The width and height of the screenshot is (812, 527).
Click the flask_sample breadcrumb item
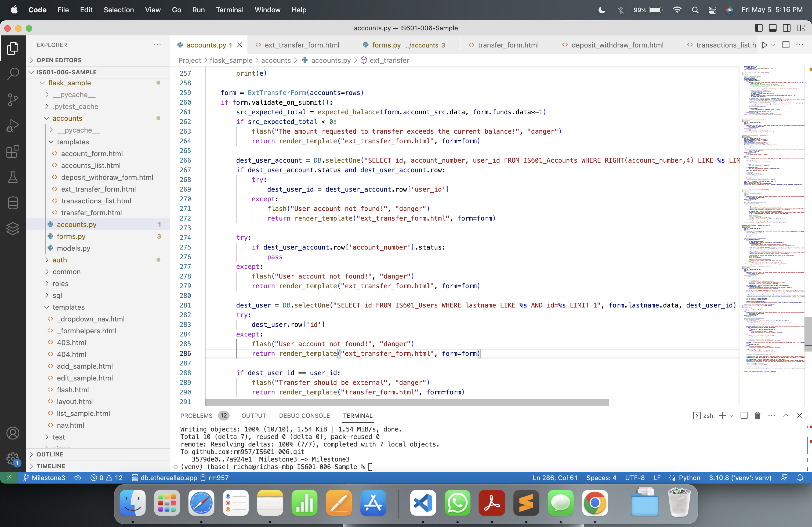coord(231,60)
